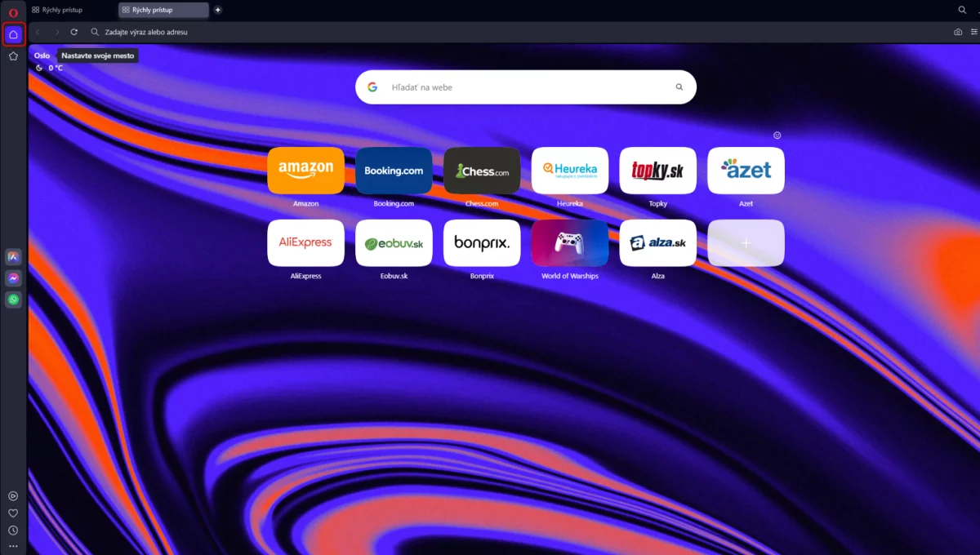Open Easy Setup with the sliders icon
Screen dimensions: 980x555
tap(976, 32)
